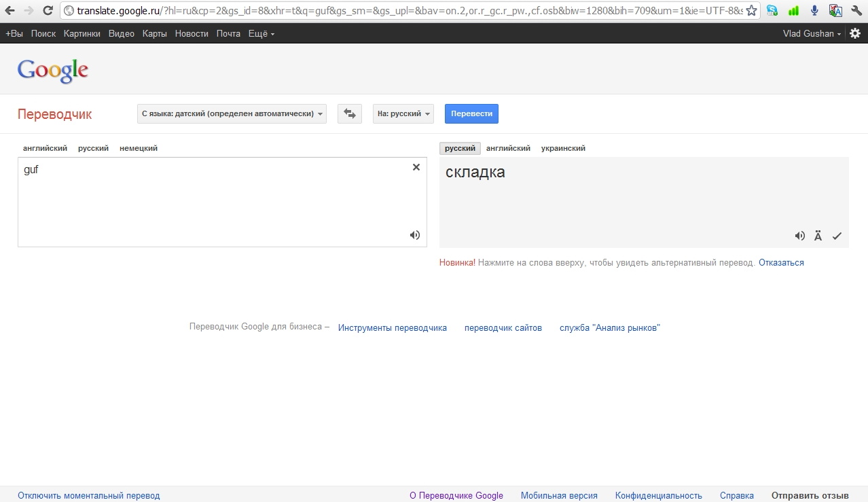868x502 pixels.
Task: Open transliteration with the Ä icon
Action: coord(818,236)
